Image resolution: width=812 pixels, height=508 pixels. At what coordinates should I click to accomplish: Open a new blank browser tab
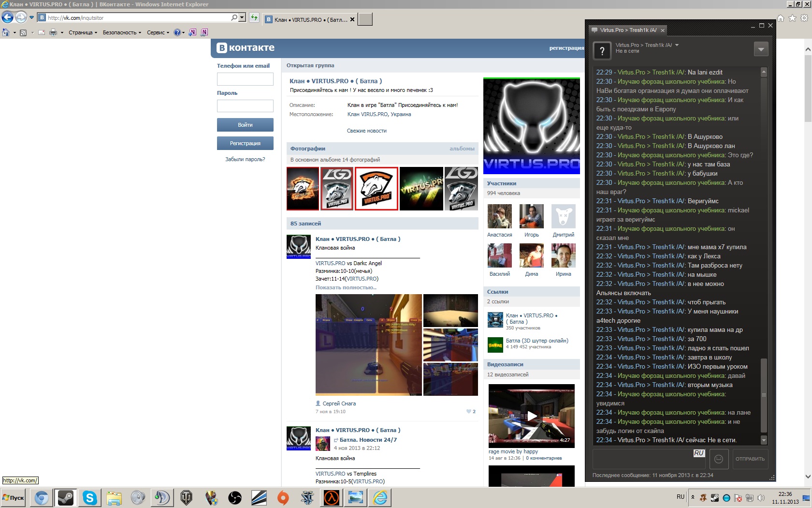point(365,19)
